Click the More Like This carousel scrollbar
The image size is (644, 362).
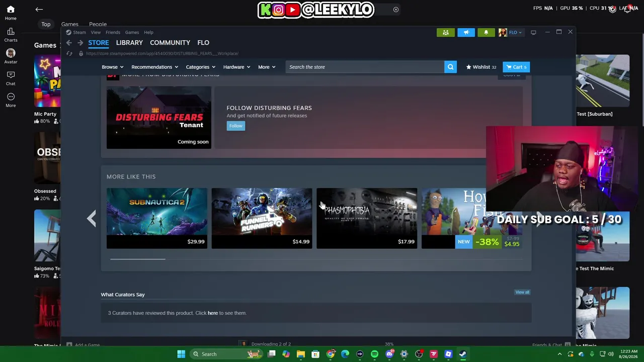tap(138, 259)
